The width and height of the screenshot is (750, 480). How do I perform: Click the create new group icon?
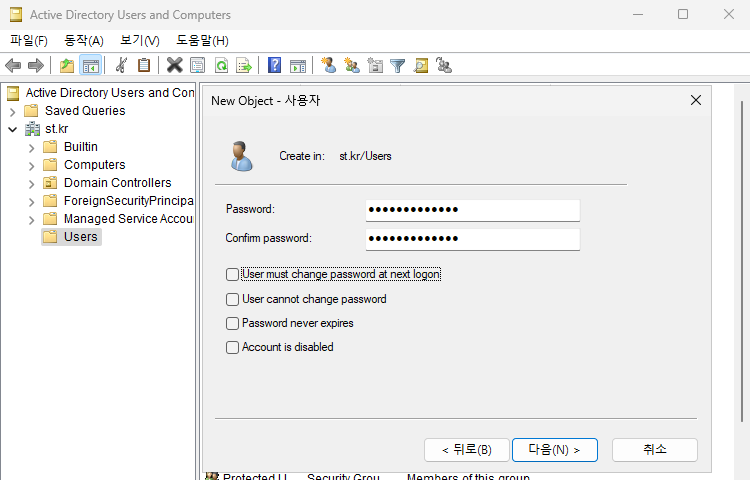click(352, 65)
